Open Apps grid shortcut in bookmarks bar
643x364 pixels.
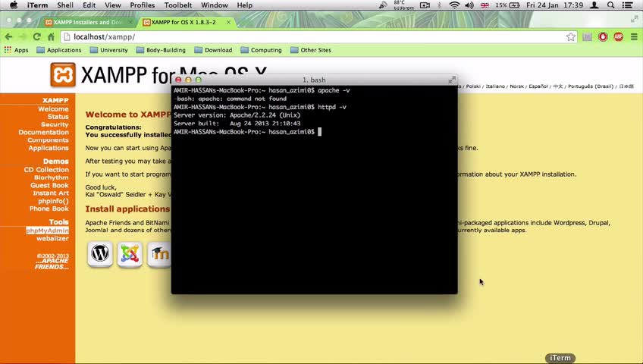tap(17, 50)
